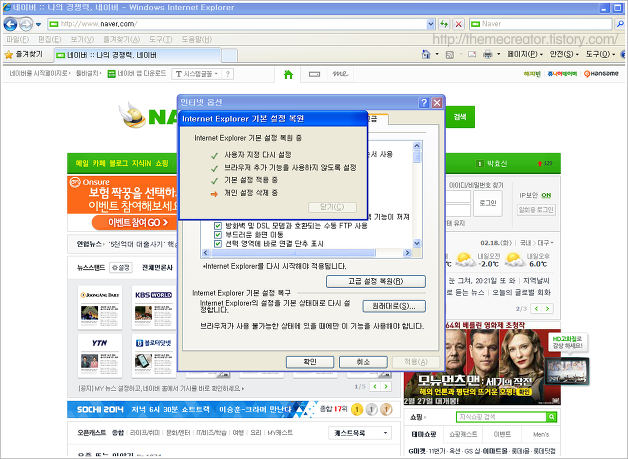Click settings list scroll up arrow
The image size is (628, 459).
tap(417, 145)
